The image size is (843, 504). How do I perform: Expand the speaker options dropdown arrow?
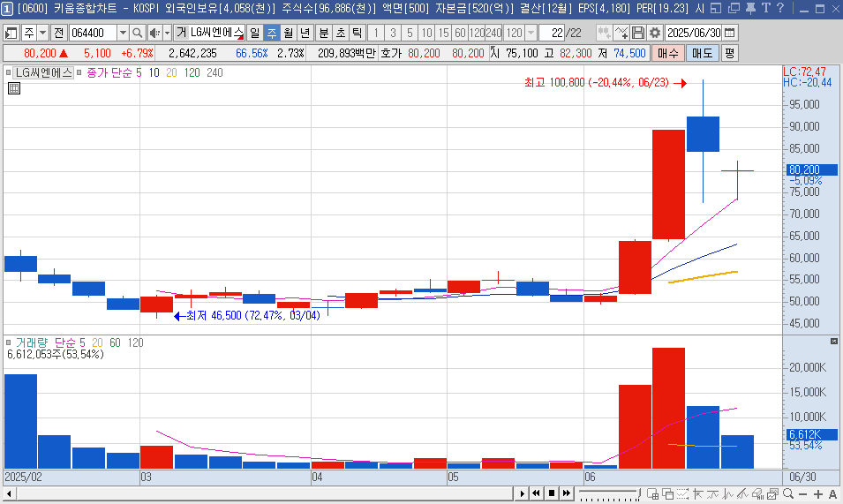167,33
